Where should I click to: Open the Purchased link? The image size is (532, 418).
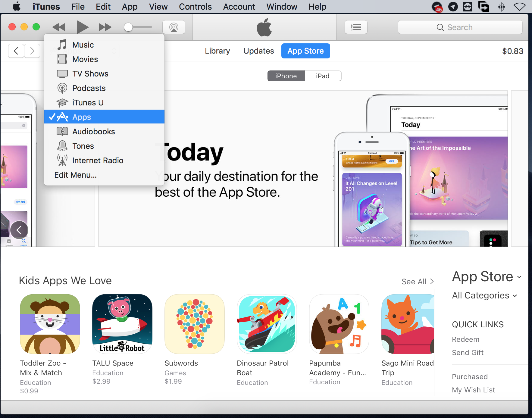[x=470, y=377]
